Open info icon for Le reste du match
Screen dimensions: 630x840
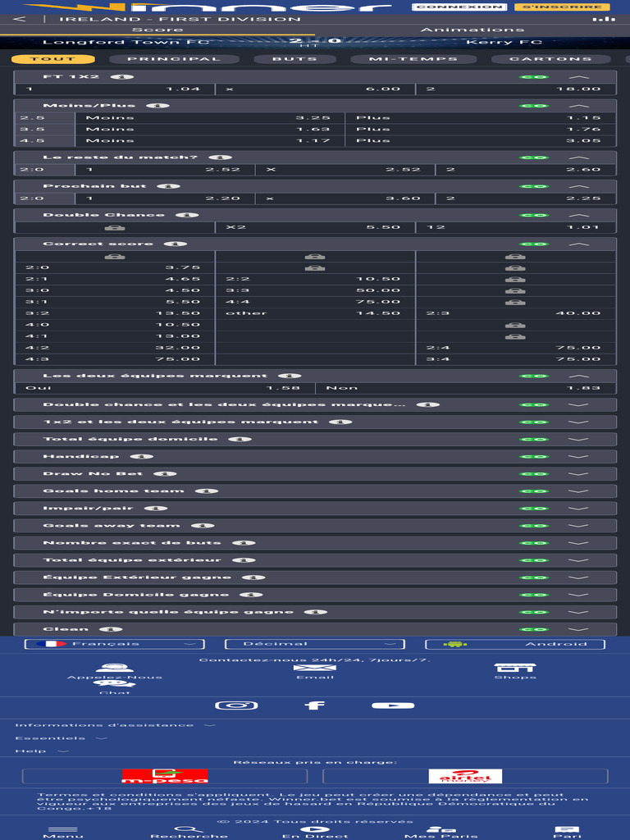click(220, 157)
